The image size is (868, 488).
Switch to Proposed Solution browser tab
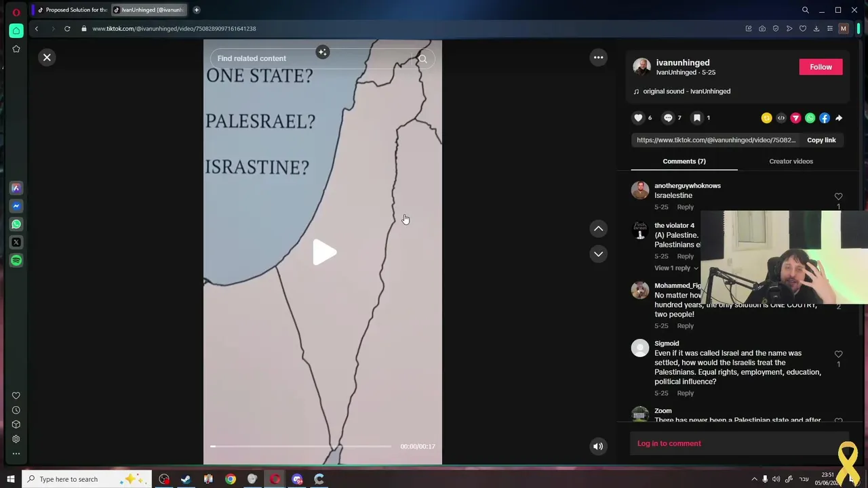(x=72, y=10)
